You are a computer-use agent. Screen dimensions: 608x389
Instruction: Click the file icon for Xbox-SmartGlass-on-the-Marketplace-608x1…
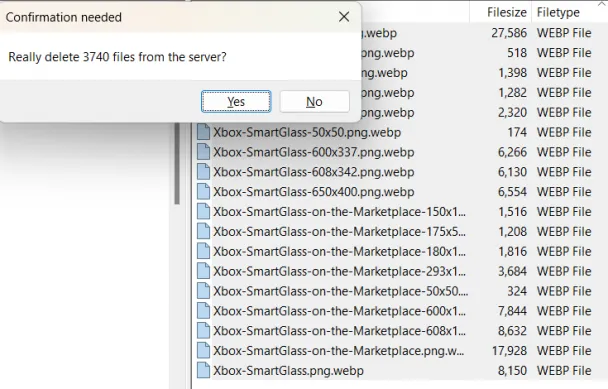tap(203, 331)
